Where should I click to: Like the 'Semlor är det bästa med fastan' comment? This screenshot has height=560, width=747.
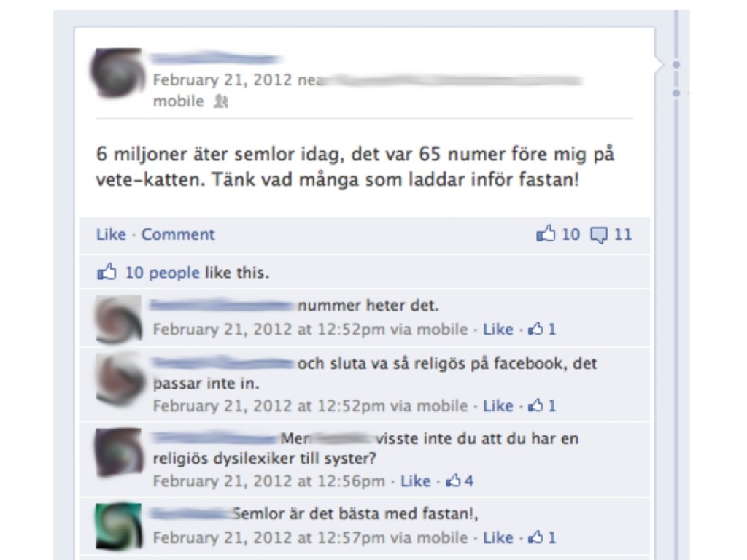pos(498,537)
